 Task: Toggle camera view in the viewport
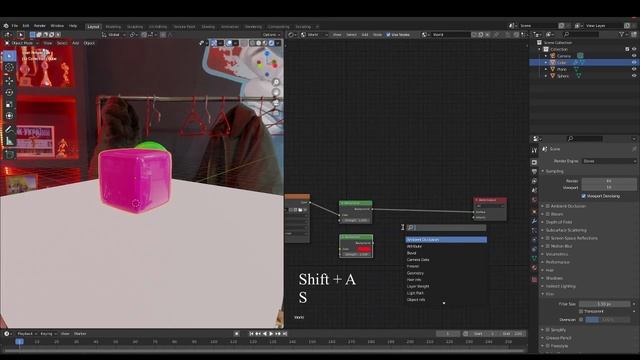pos(276,103)
